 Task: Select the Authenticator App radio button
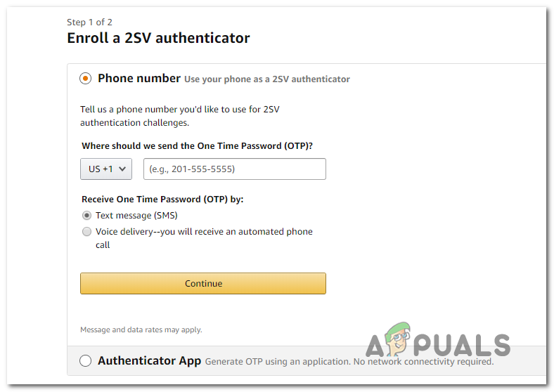click(86, 361)
